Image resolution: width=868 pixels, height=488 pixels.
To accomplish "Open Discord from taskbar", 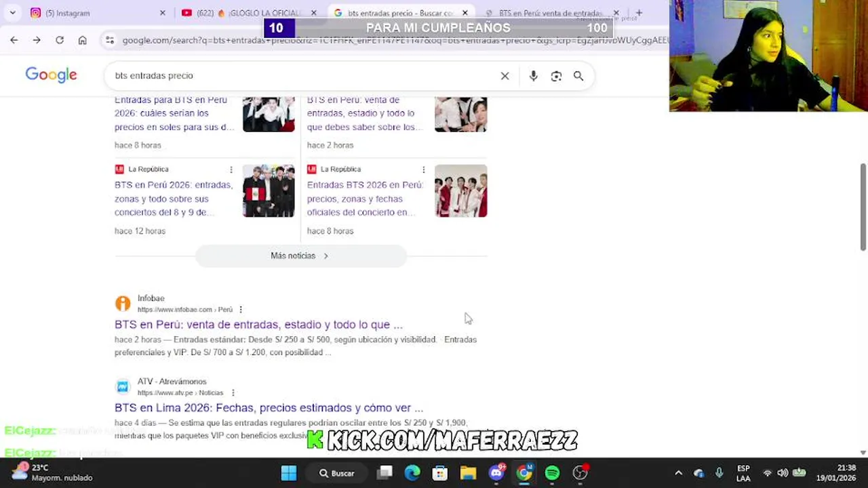I will point(496,473).
